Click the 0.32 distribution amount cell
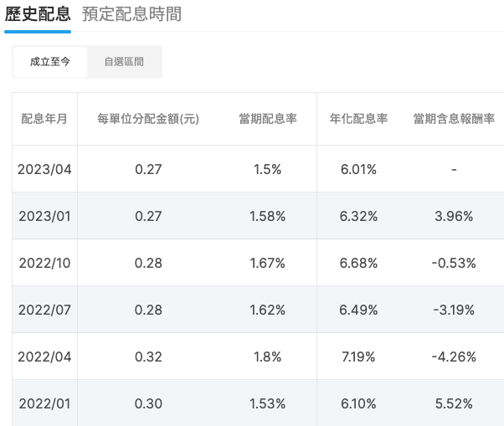This screenshot has width=504, height=426. pos(148,357)
